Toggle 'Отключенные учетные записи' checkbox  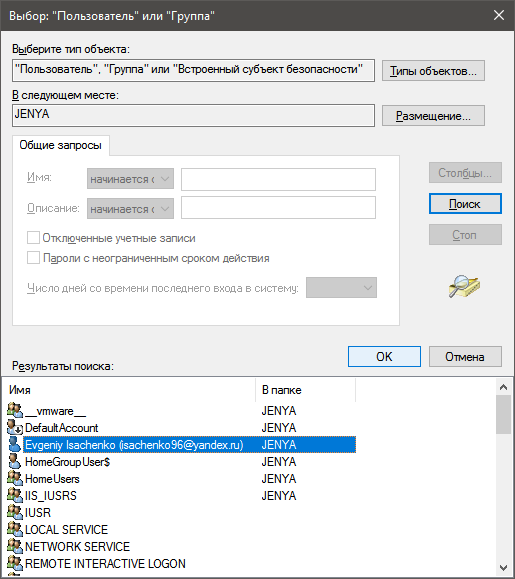click(33, 238)
